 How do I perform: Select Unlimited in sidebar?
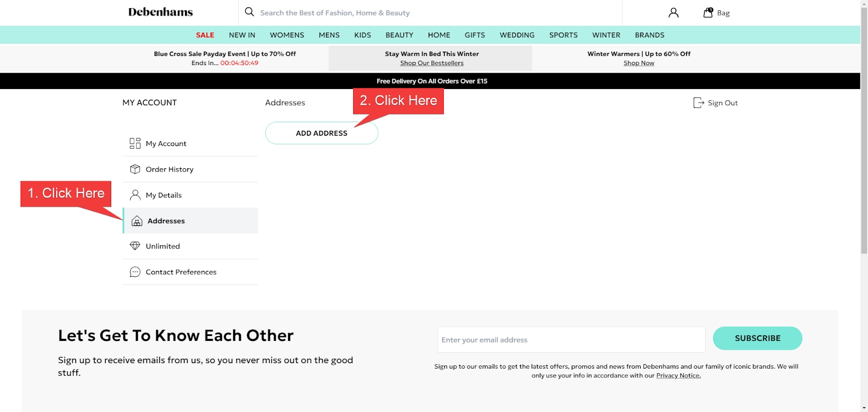190,246
